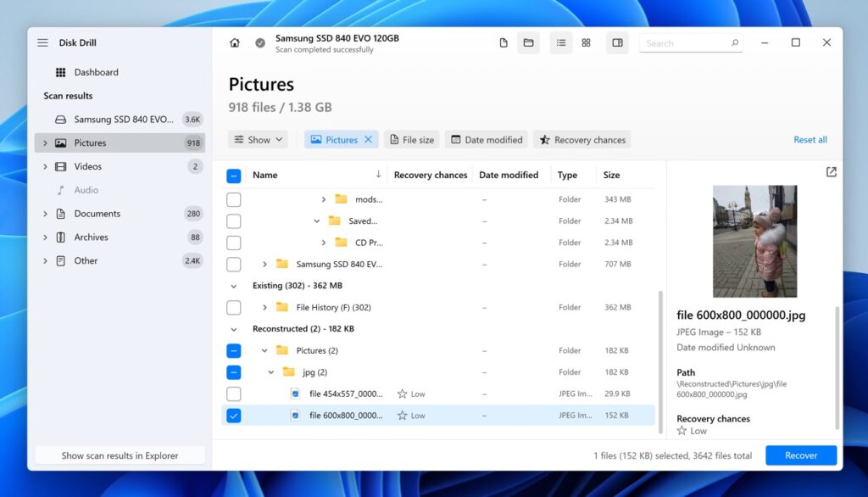Image resolution: width=868 pixels, height=497 pixels.
Task: Toggle the select-all checkbox in the header
Action: 233,175
